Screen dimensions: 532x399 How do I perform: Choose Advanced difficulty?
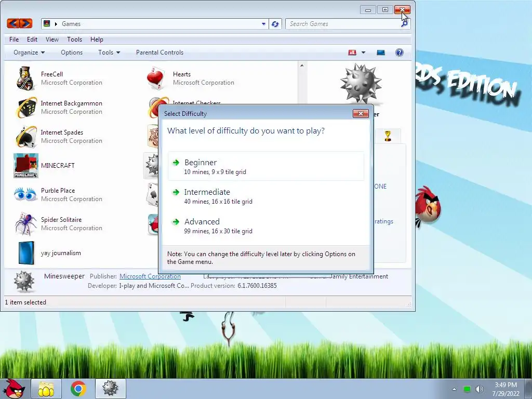266,225
